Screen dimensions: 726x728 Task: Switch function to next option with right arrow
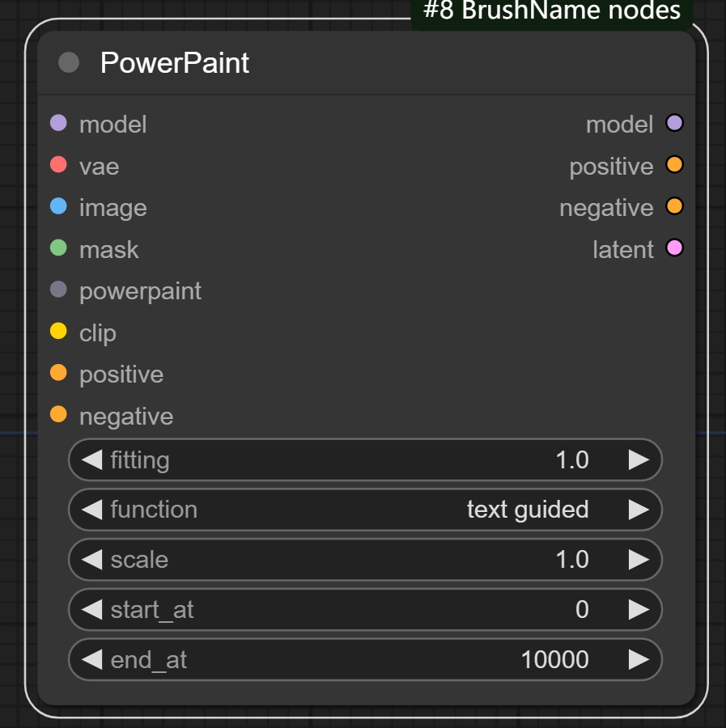[639, 510]
